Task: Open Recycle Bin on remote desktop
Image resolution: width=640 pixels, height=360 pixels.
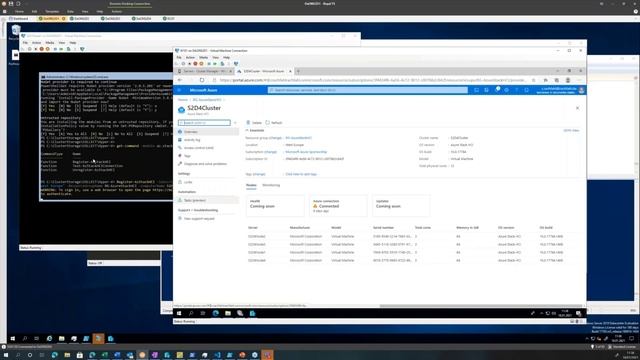Action: pyautogui.click(x=15, y=33)
